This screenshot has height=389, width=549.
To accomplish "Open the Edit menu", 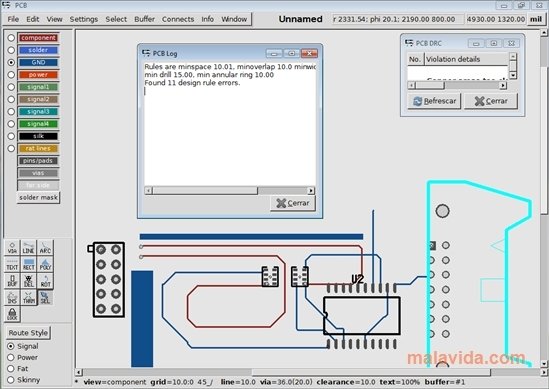I will (x=33, y=19).
